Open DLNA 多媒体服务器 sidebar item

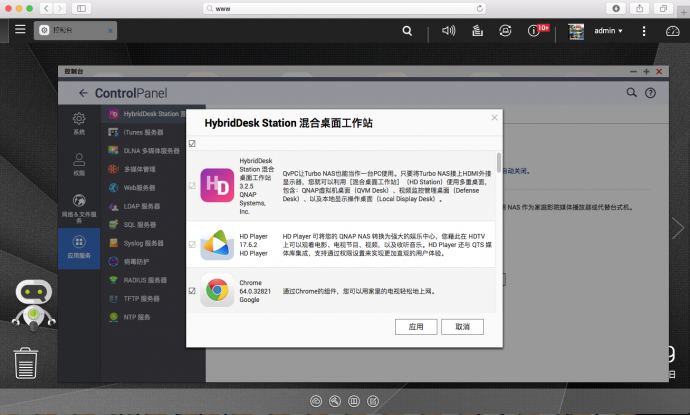143,151
